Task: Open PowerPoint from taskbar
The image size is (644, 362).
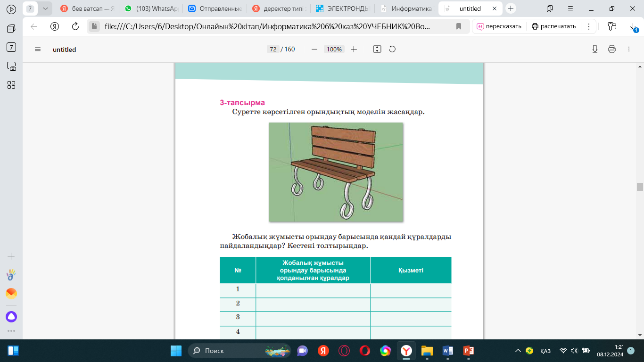Action: (468, 351)
